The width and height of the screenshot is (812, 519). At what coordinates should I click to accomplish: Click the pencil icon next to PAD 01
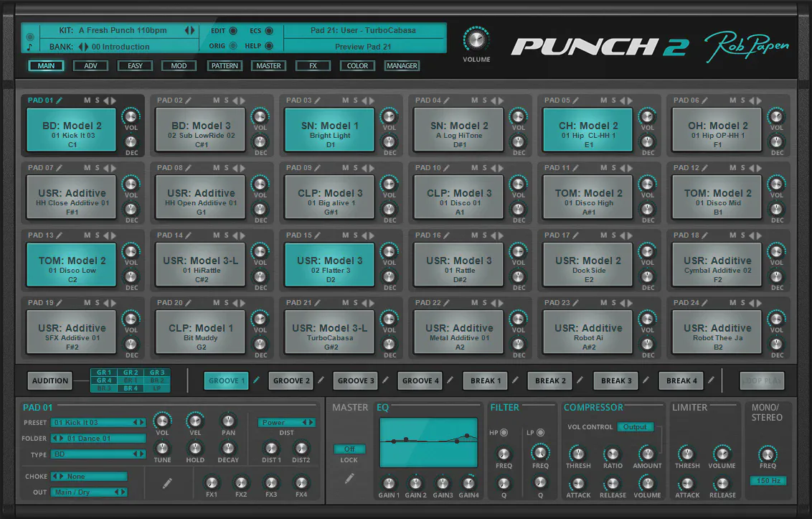(x=60, y=100)
